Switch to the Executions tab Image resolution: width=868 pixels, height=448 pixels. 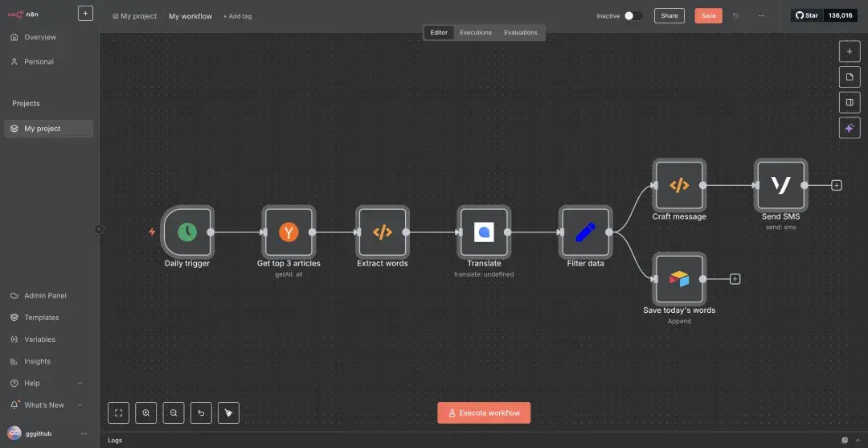click(x=476, y=33)
